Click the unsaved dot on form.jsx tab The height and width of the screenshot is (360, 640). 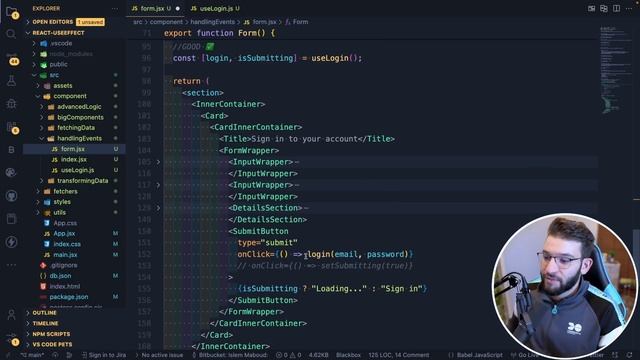[178, 9]
